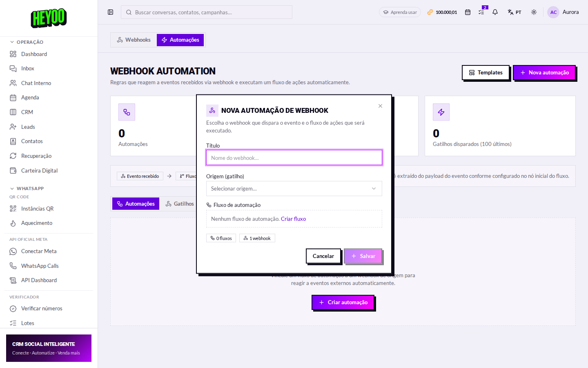Switch the language via PT icon
Screen dimensions: 588x368
[x=514, y=12]
